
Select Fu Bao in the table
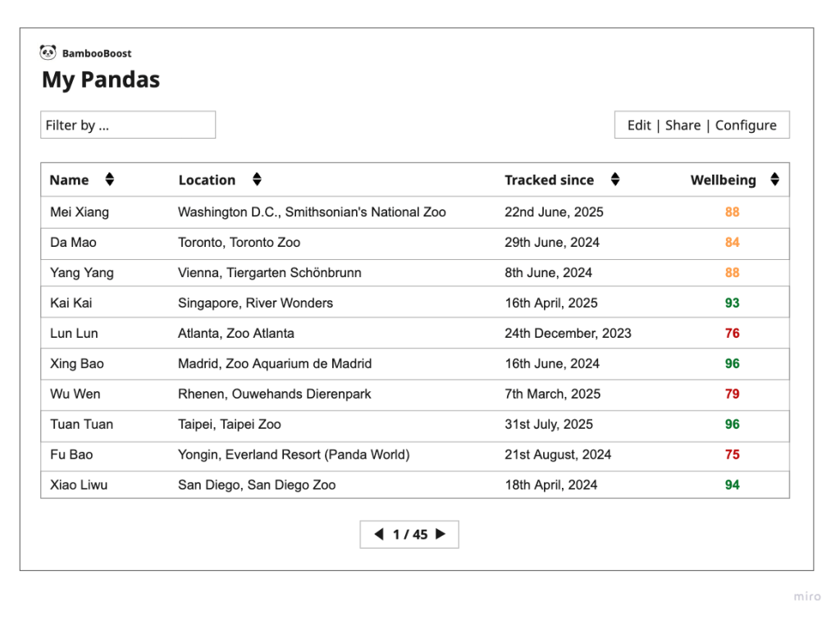click(x=71, y=454)
